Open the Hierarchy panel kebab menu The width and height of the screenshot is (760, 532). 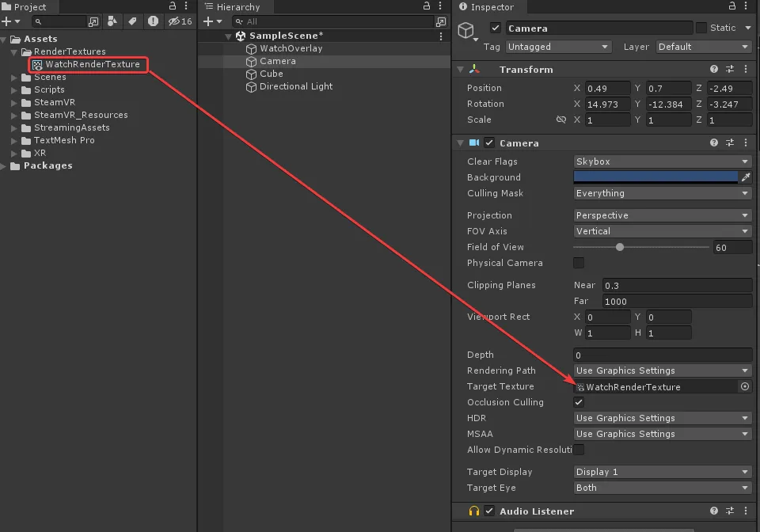[440, 6]
